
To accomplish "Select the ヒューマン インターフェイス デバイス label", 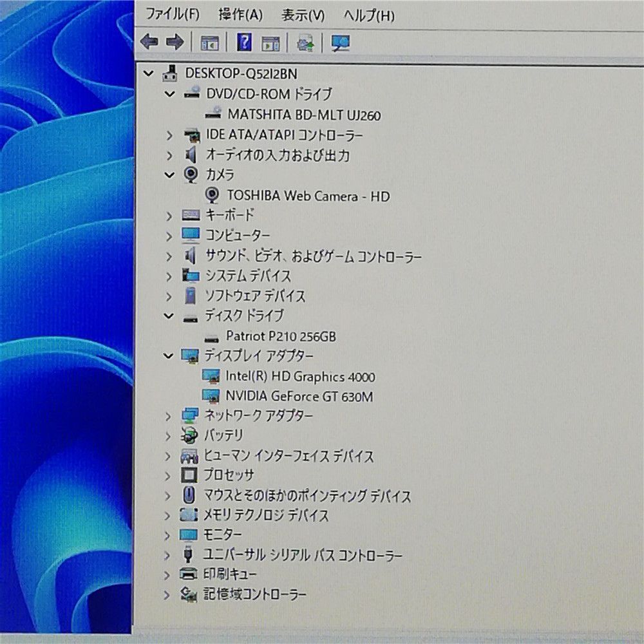I will [289, 455].
